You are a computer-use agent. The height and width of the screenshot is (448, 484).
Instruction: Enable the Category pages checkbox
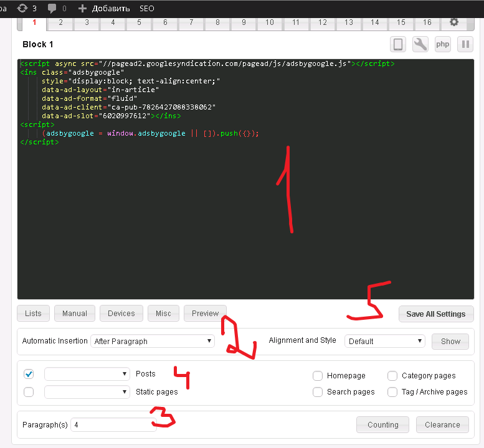point(392,376)
